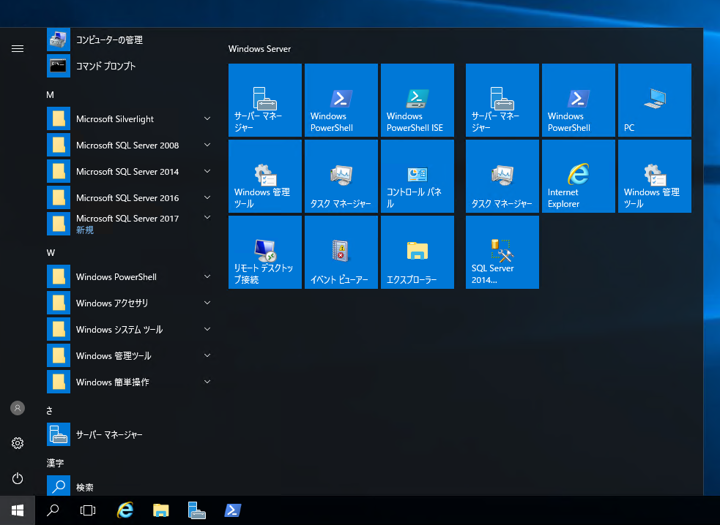The width and height of the screenshot is (720, 525).
Task: Open the Settings gear in Start sidebar
Action: tap(17, 443)
